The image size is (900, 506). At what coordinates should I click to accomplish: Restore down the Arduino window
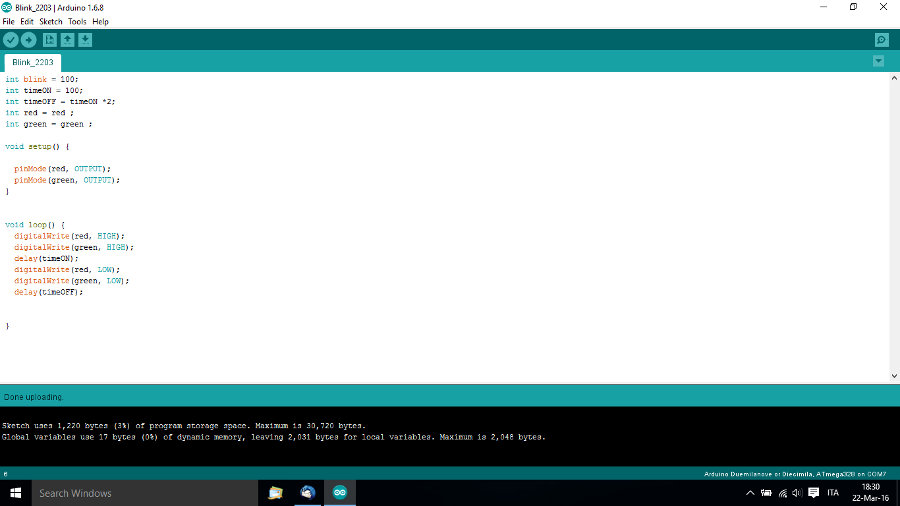854,7
